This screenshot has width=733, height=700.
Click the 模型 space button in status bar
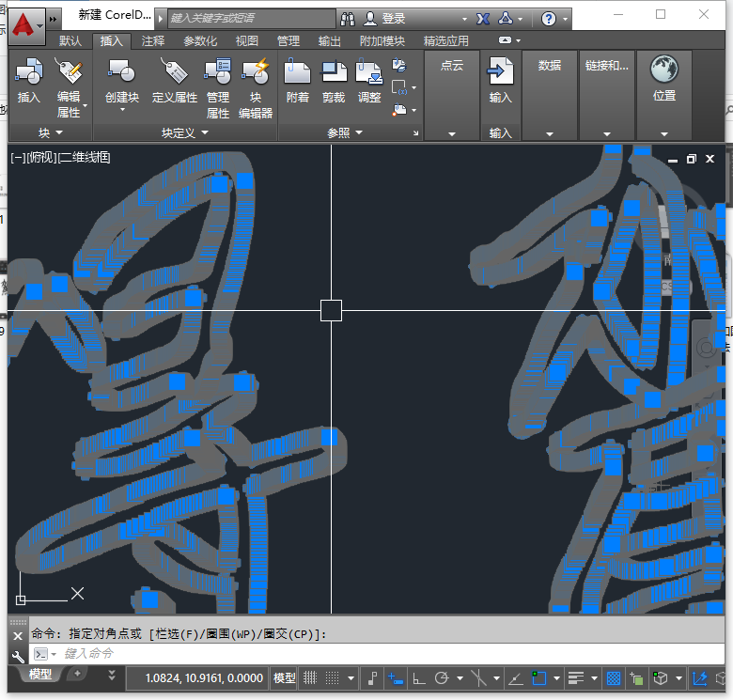pos(284,677)
